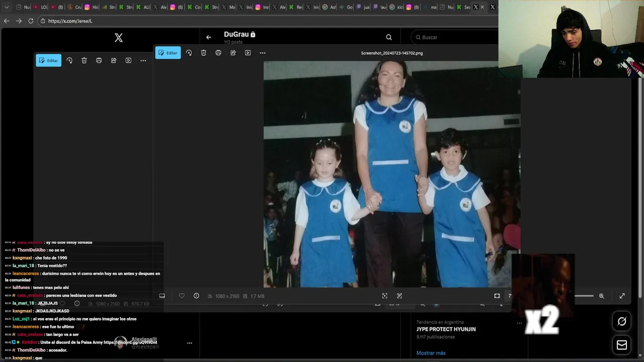Viewport: 644px width, 362px height.
Task: Click share icon in back Photos window
Action: pos(114,60)
